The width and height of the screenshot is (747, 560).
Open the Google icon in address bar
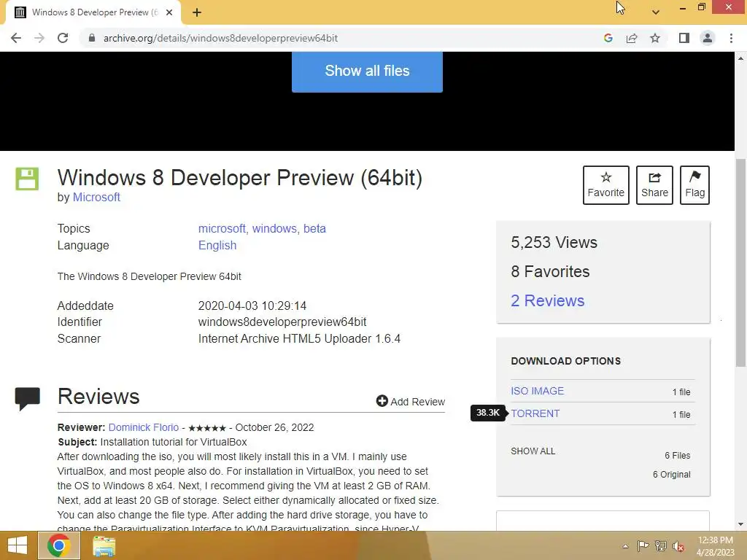coord(608,38)
